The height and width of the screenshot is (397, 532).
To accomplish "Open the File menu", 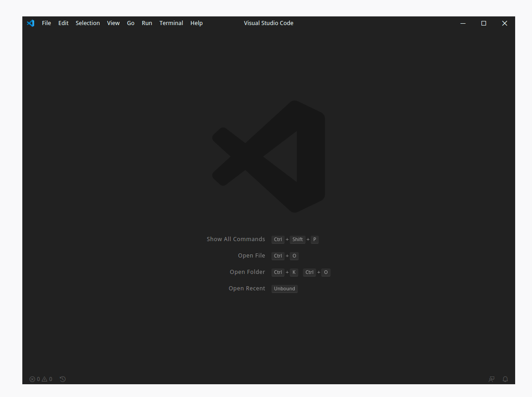I will pos(46,23).
